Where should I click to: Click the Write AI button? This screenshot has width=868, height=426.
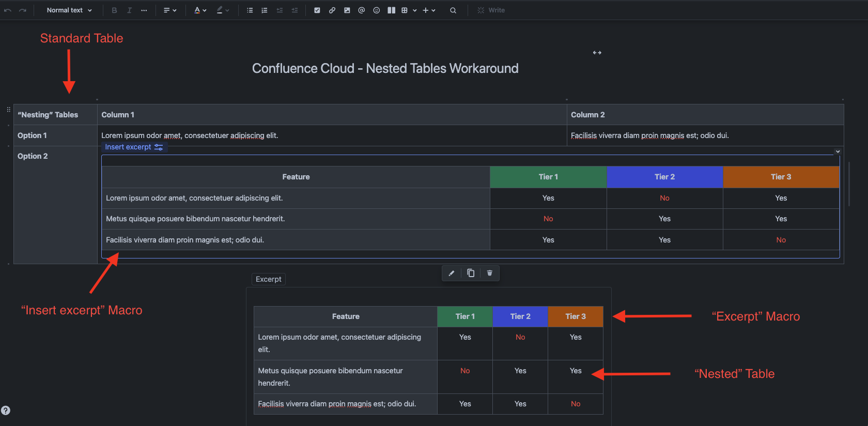pyautogui.click(x=491, y=10)
